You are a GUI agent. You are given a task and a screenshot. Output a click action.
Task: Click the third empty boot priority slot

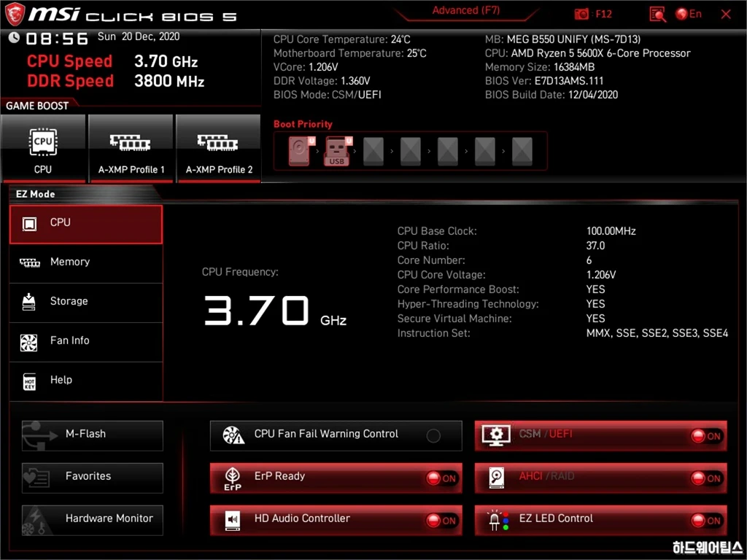click(448, 151)
